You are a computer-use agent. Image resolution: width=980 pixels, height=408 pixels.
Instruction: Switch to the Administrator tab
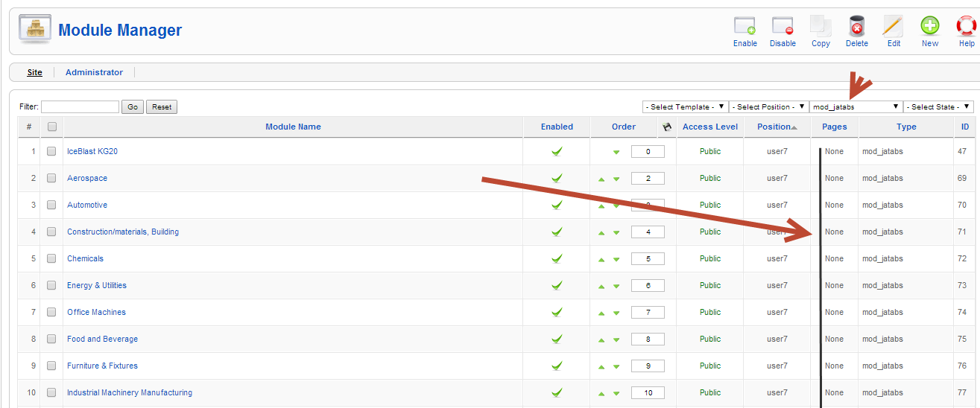tap(94, 72)
